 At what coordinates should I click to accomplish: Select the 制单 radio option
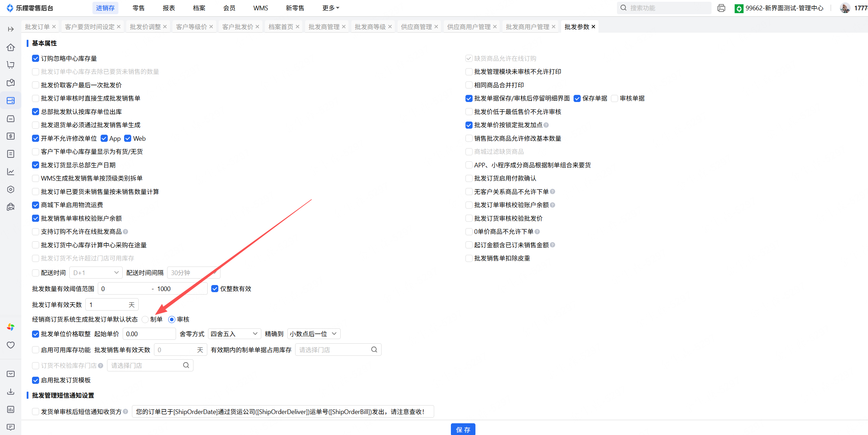point(145,319)
